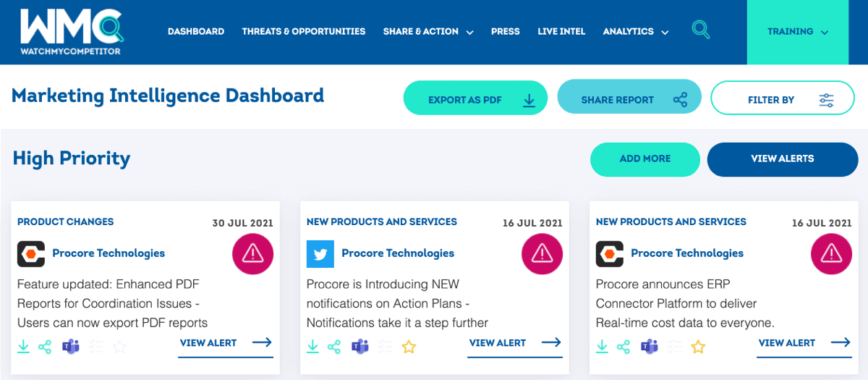This screenshot has height=380, width=868.
Task: Open checklist icon on ERP Connector card
Action: click(x=676, y=347)
